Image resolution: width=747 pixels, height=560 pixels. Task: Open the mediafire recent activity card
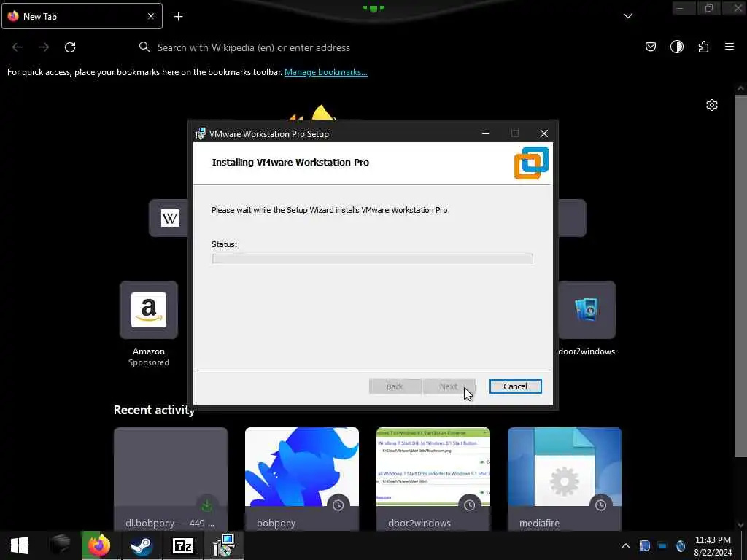click(x=565, y=479)
